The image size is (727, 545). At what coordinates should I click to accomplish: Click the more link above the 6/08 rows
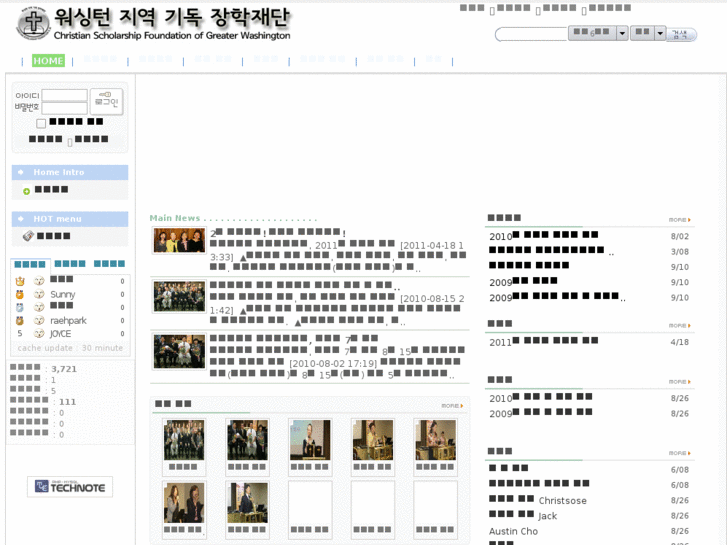point(679,453)
